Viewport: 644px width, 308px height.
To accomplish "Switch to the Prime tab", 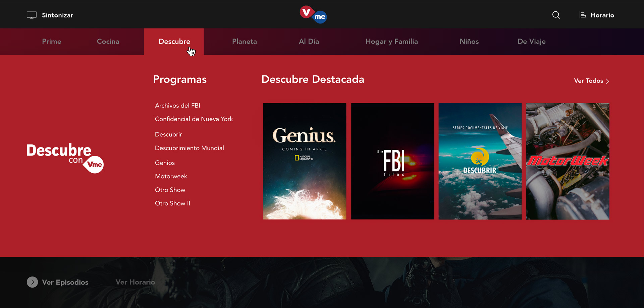I will [x=52, y=42].
